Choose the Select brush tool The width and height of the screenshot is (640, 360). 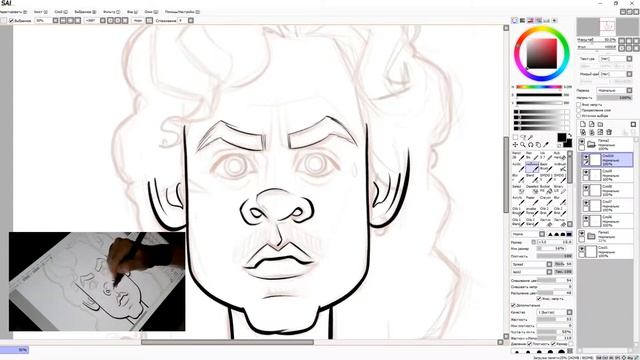pyautogui.click(x=518, y=189)
